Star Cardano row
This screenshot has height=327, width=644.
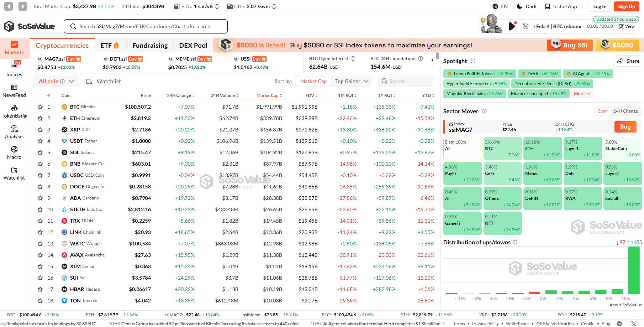(x=40, y=198)
